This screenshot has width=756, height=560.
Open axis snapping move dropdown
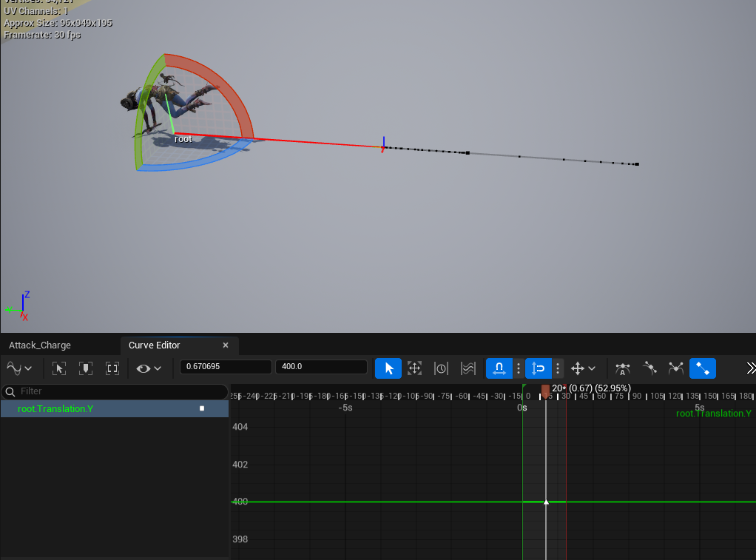tap(583, 368)
